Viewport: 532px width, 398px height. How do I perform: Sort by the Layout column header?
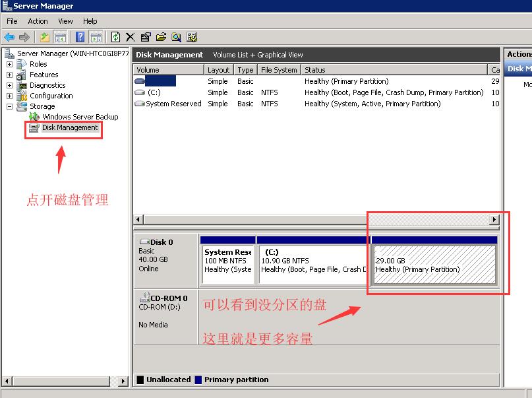point(219,69)
